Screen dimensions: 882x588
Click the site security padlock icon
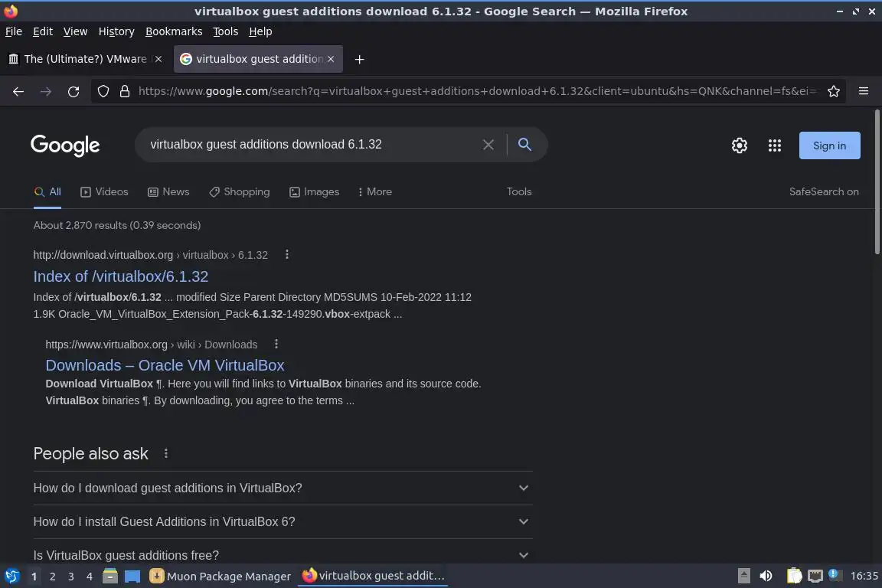(125, 91)
